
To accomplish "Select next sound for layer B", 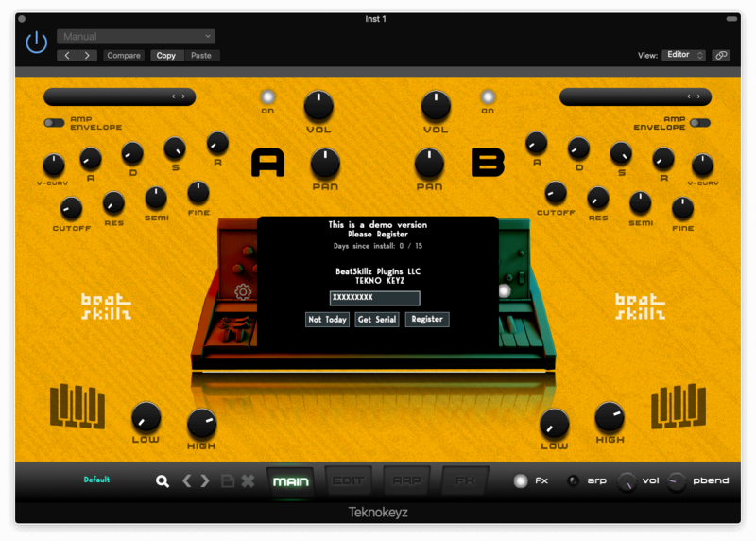I will click(698, 96).
